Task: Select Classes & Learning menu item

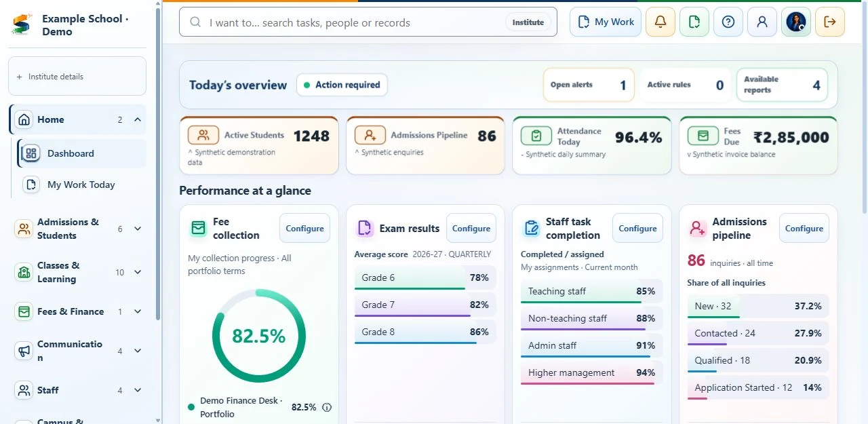Action: coord(77,272)
